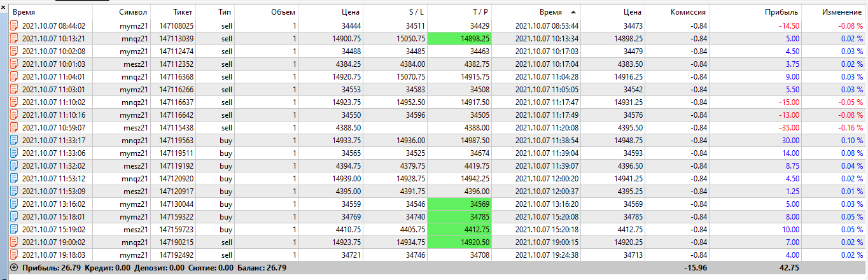
Task: Click the buy icon of the 13:16:02 trade
Action: coord(14,204)
